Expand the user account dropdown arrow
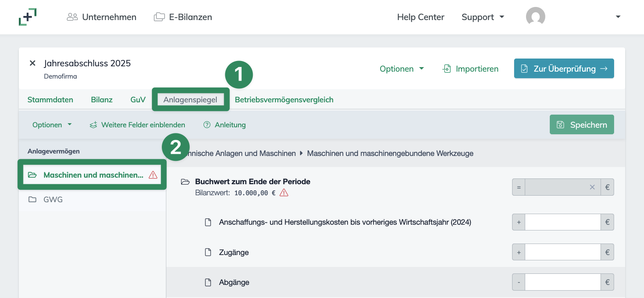Viewport: 644px width, 298px height. coord(618,17)
